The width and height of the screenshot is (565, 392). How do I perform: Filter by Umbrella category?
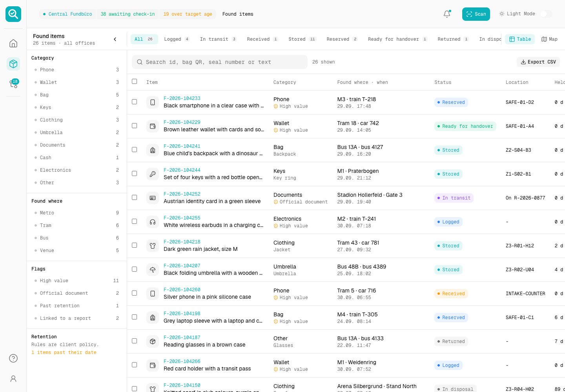tap(77, 132)
